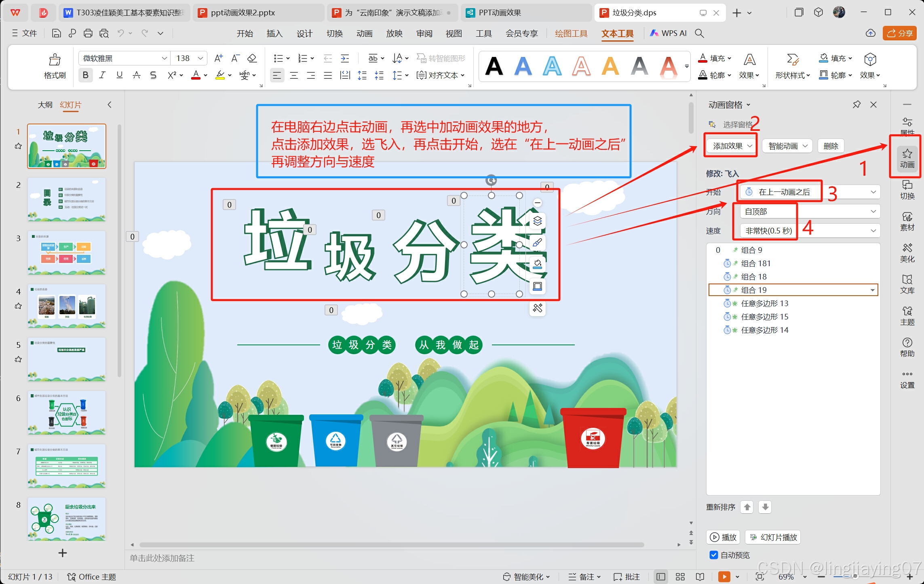Image resolution: width=924 pixels, height=584 pixels.
Task: Click the 删除 button in animation pane
Action: point(831,146)
